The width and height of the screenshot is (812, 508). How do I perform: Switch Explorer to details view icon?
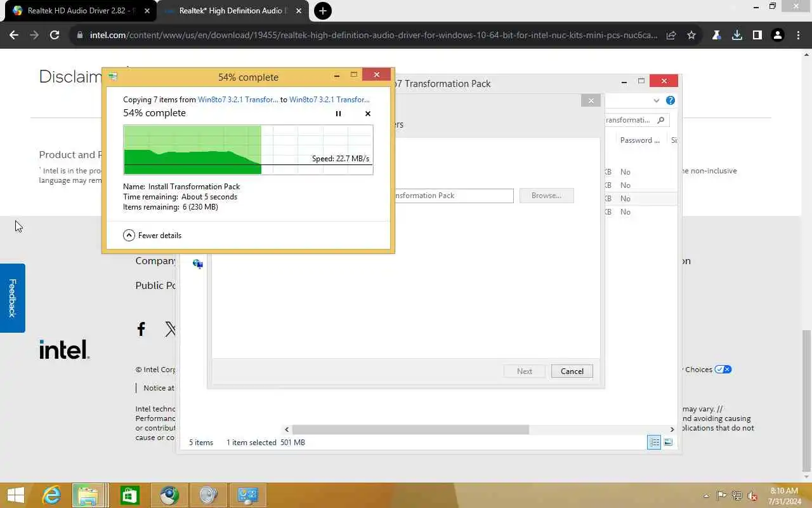tap(654, 442)
